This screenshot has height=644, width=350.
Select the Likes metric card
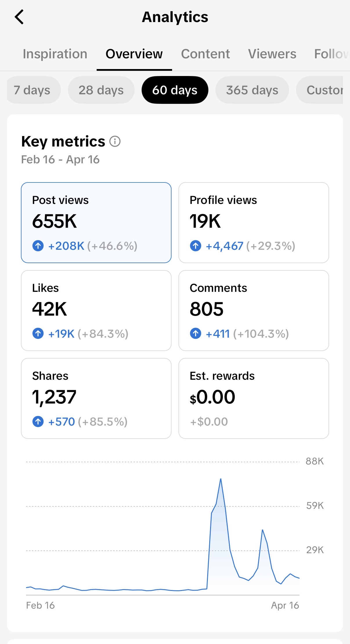pyautogui.click(x=96, y=310)
